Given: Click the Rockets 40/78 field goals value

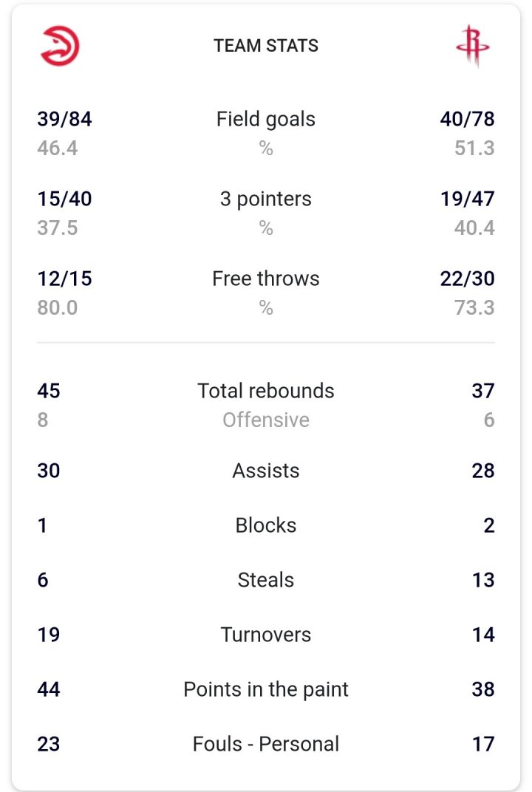Looking at the screenshot, I should click(467, 119).
